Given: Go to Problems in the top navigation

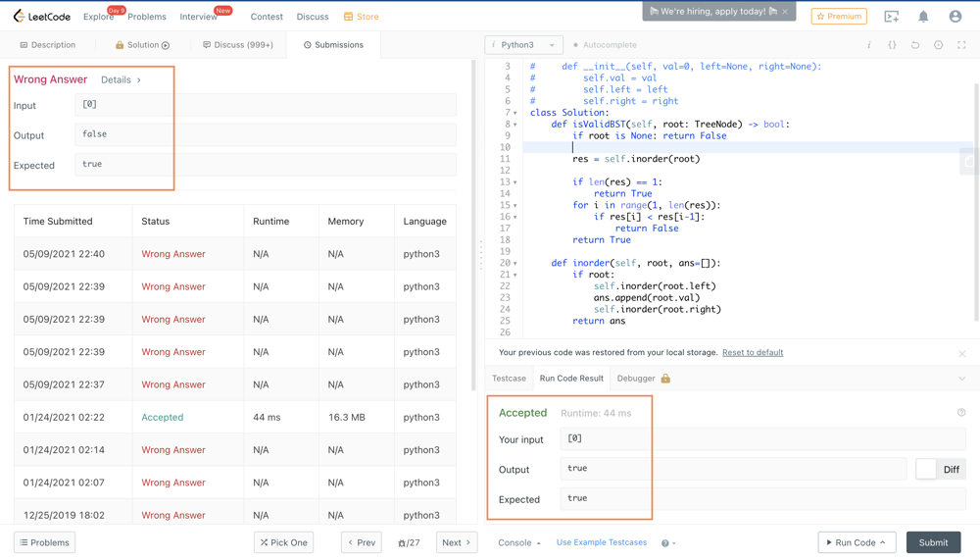Looking at the screenshot, I should coord(147,17).
